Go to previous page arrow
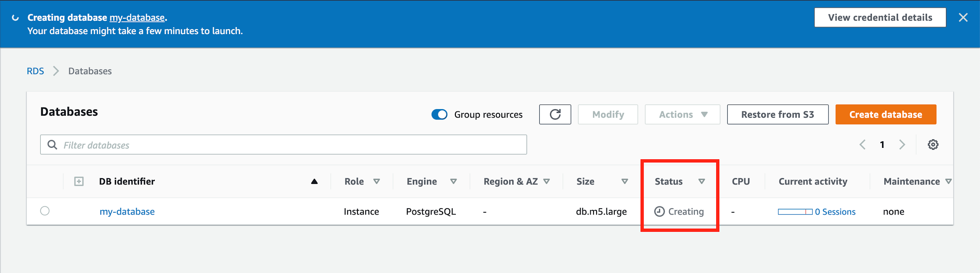 point(862,145)
